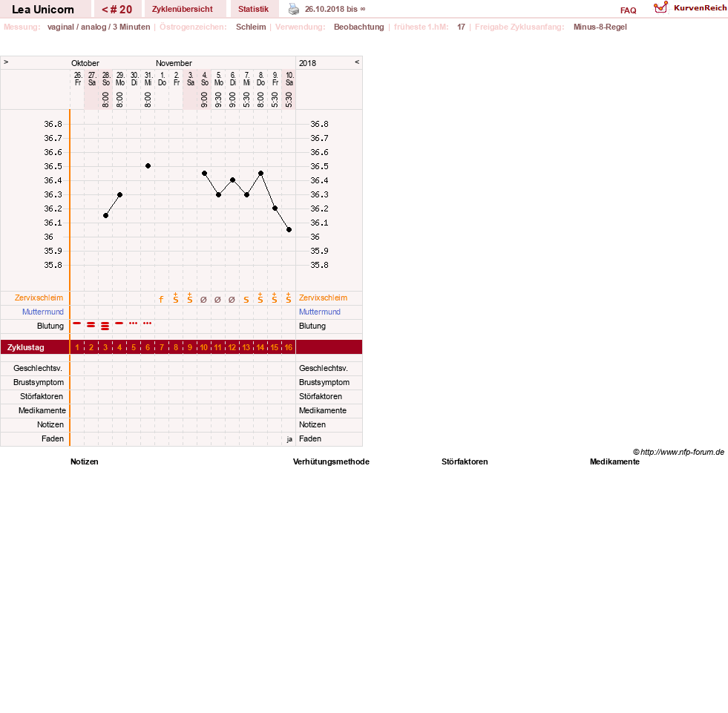Image resolution: width=728 pixels, height=713 pixels.
Task: Click the 'f' mucus symbol on day 7
Action: click(x=161, y=300)
